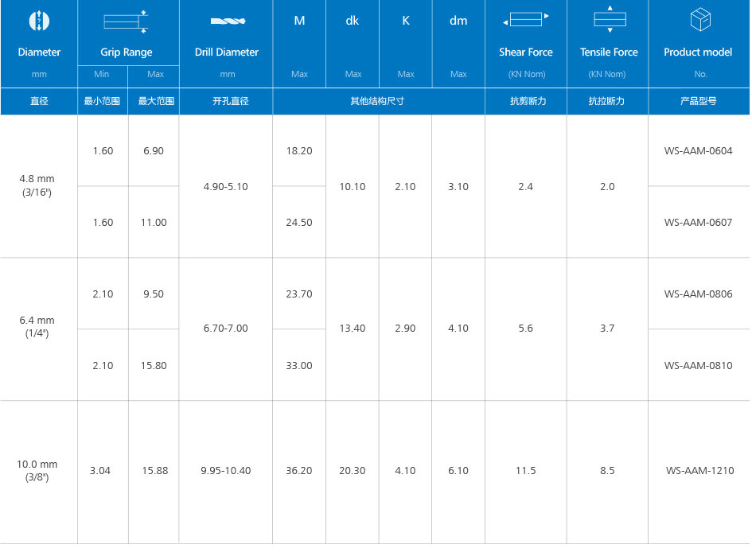Click the Product model box icon
Image resolution: width=752 pixels, height=560 pixels.
[x=699, y=21]
